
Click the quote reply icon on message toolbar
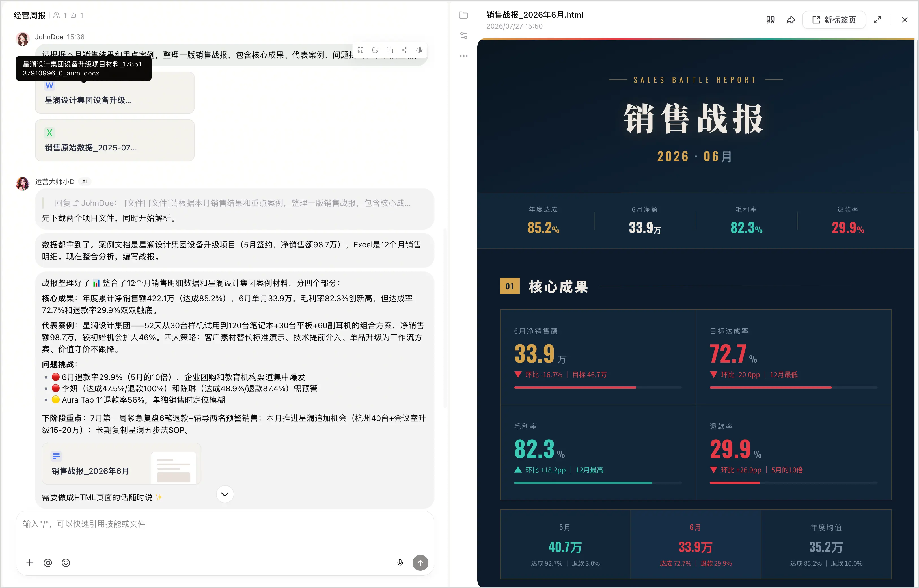(361, 50)
